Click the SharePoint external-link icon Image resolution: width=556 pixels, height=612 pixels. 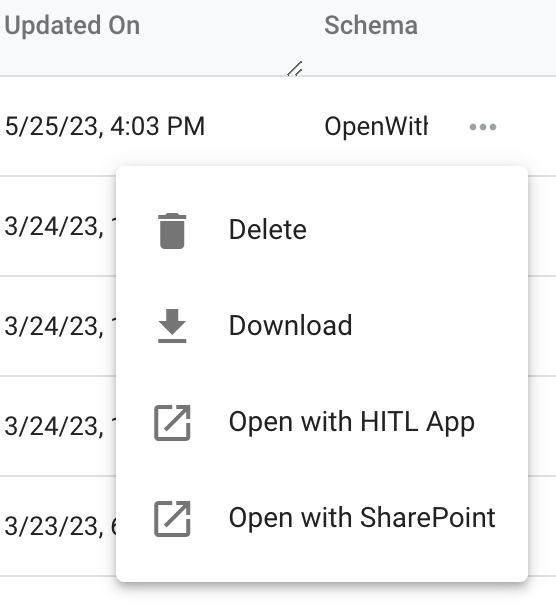tap(172, 519)
